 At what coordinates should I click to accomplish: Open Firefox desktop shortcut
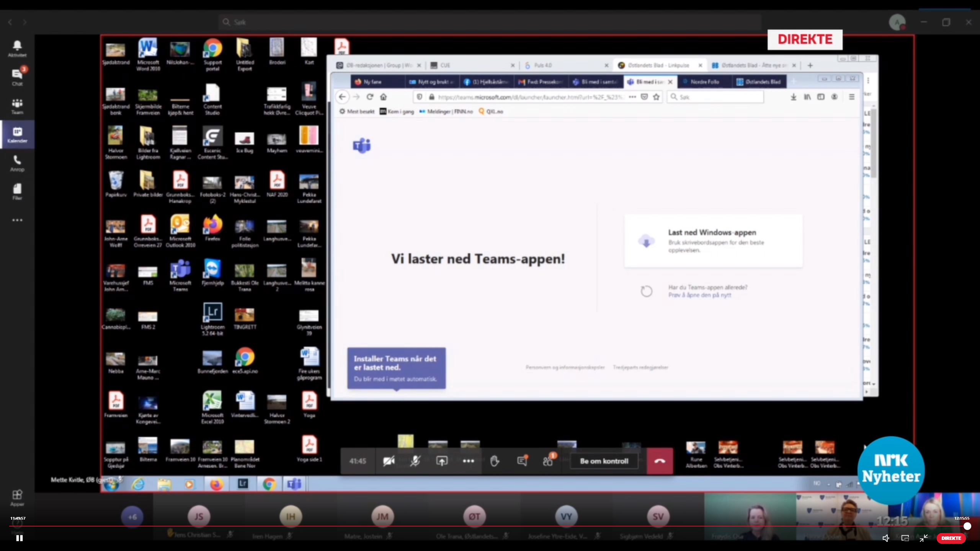212,228
